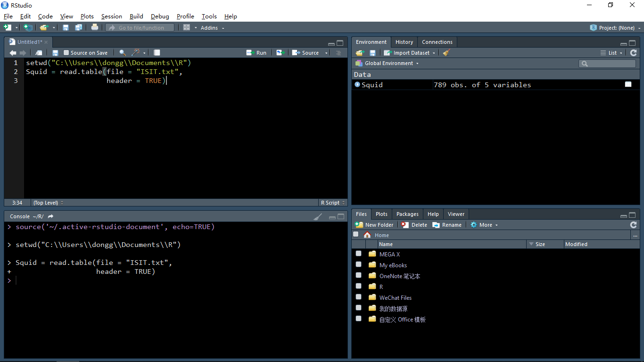Image resolution: width=644 pixels, height=362 pixels.
Task: Toggle Source on Save checkbox
Action: pos(66,53)
